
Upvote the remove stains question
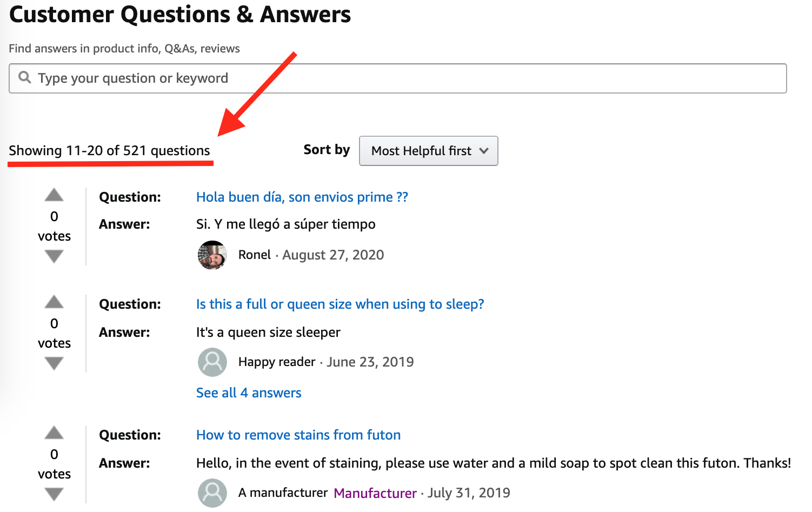pyautogui.click(x=54, y=433)
